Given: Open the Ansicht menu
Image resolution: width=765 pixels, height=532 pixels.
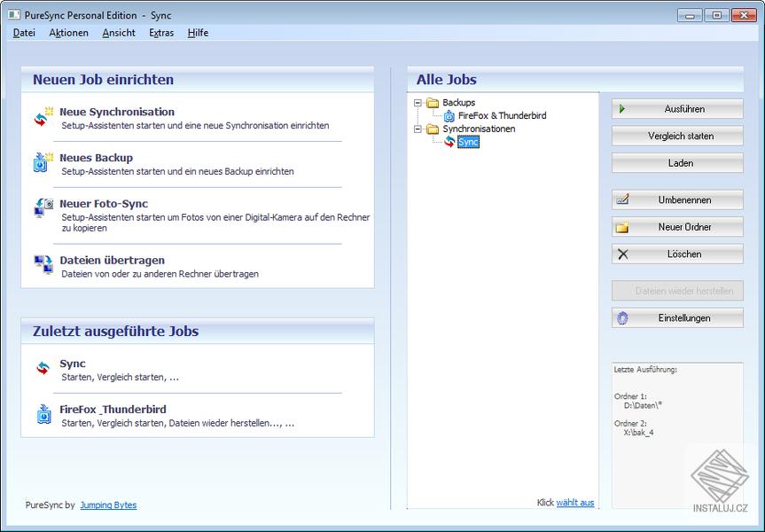Looking at the screenshot, I should click(x=119, y=33).
